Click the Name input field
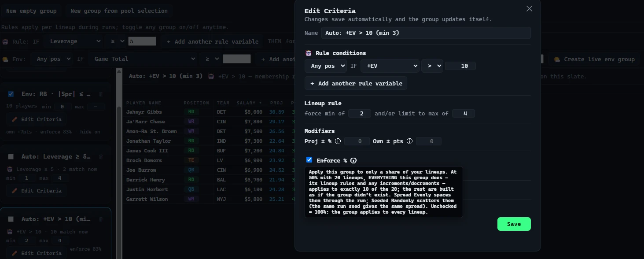 pos(426,33)
